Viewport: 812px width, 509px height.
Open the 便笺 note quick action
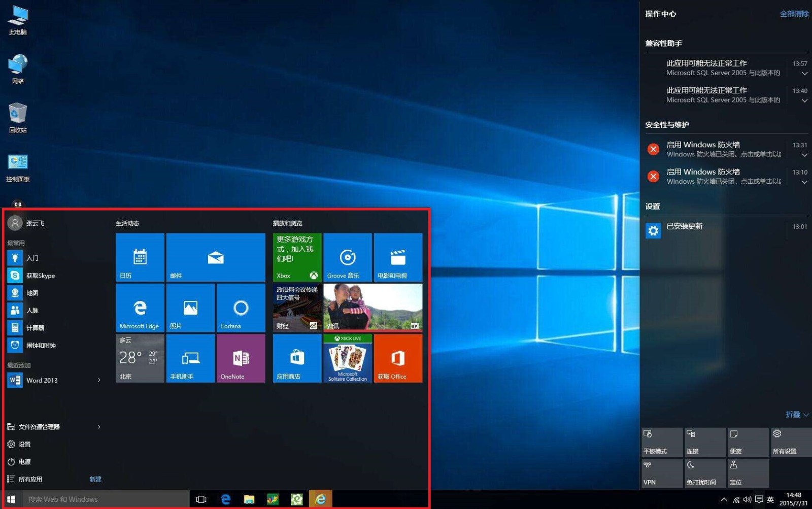click(x=748, y=442)
